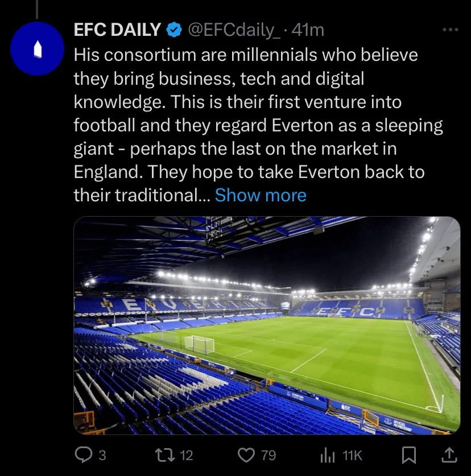
Task: Click the blue verified badge
Action: [x=173, y=30]
